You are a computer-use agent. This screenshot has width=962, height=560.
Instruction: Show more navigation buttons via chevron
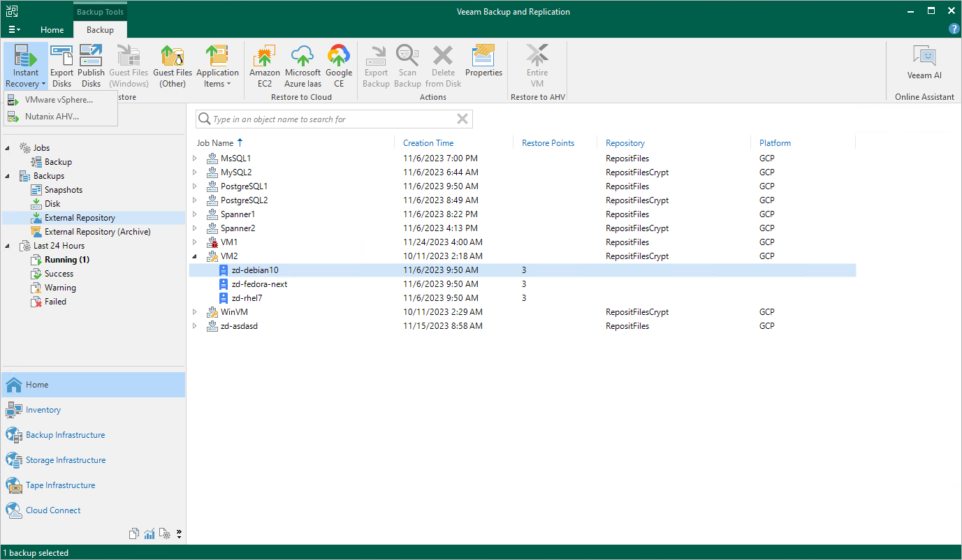[179, 534]
